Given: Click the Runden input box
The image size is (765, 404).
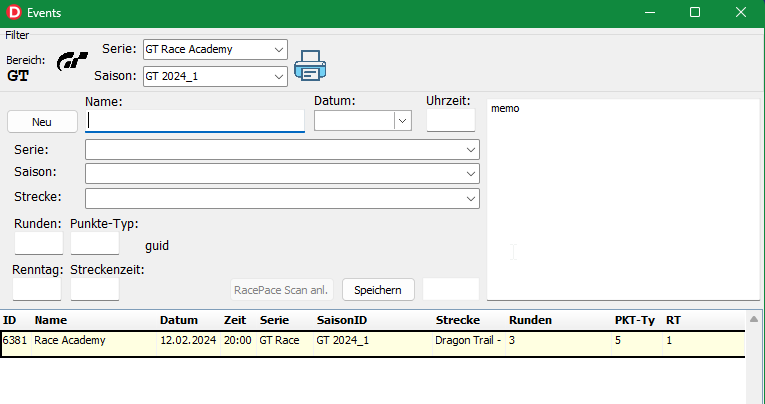Looking at the screenshot, I should tap(38, 243).
